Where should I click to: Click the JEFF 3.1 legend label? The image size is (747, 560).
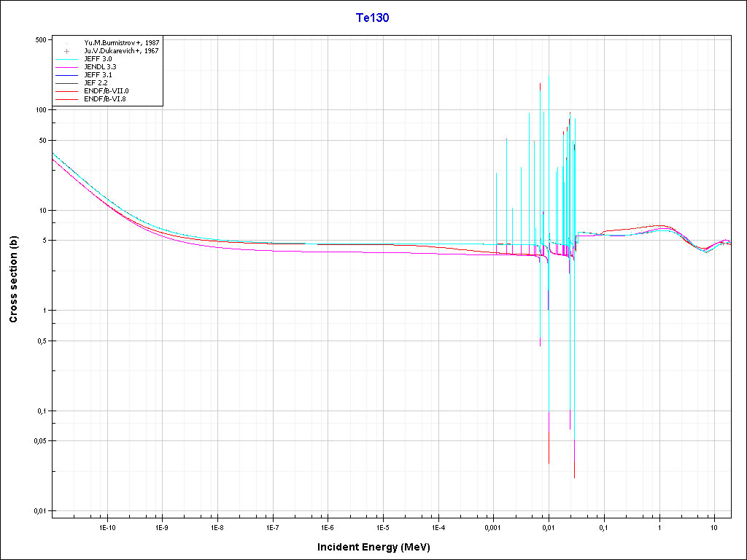(x=99, y=75)
